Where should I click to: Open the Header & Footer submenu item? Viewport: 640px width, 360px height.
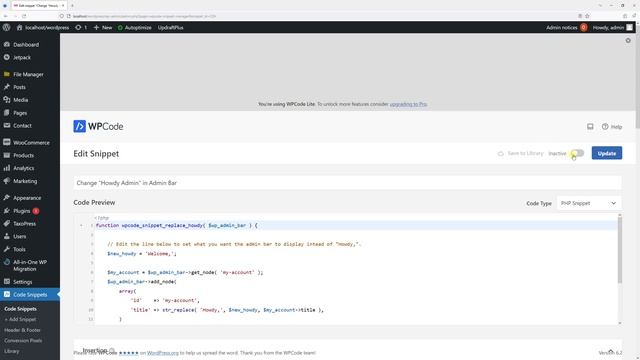click(22, 330)
